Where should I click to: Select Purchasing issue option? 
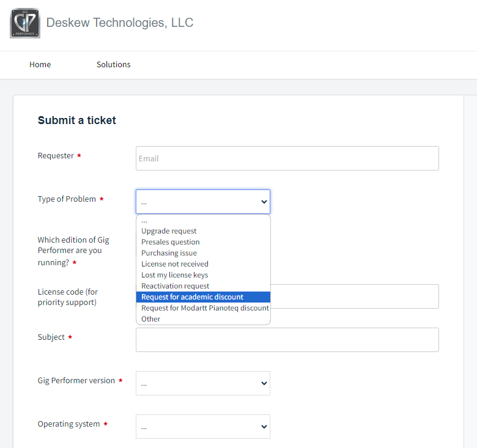[203, 253]
